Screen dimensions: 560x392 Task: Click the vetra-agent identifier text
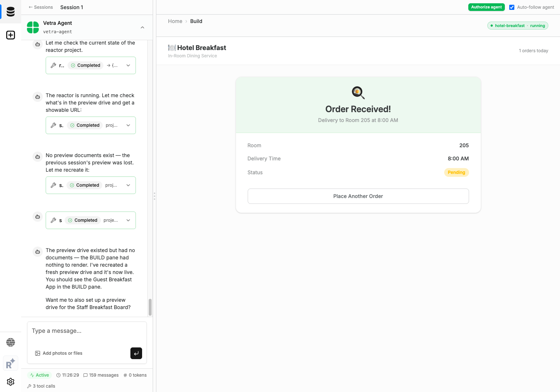click(x=57, y=32)
